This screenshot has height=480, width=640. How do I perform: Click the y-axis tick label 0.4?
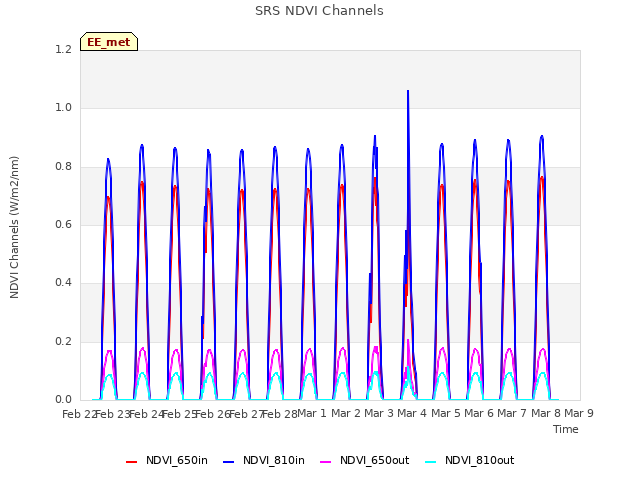point(63,283)
